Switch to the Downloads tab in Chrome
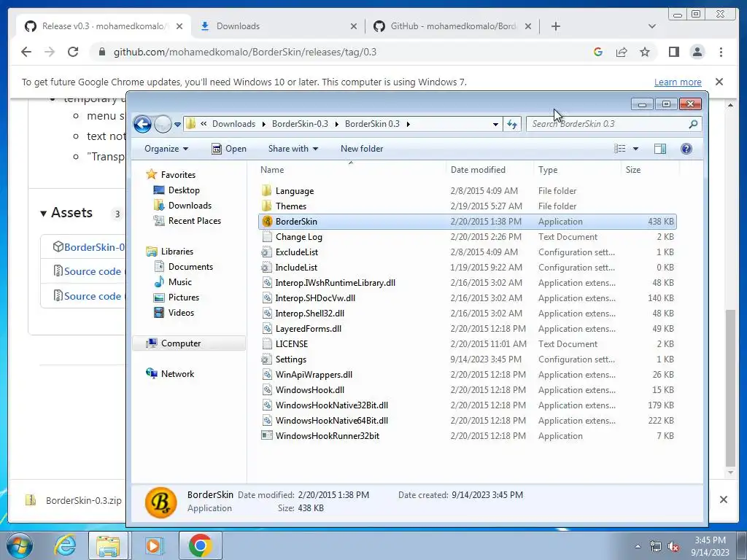 (279, 26)
